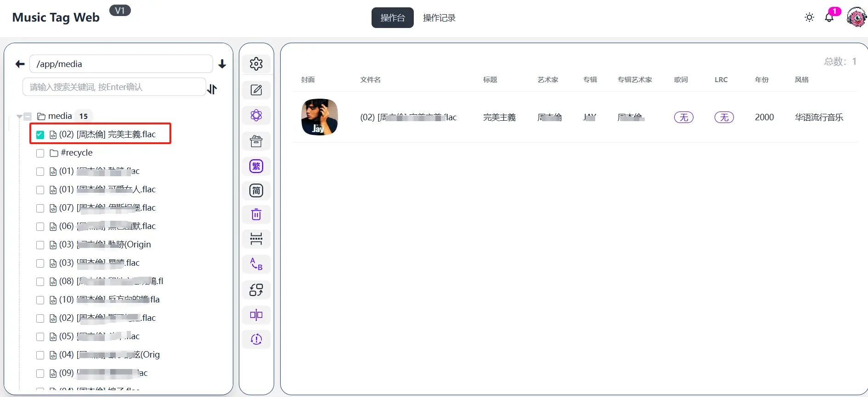The height and width of the screenshot is (397, 868).
Task: Toggle the light/dark theme sun icon
Action: [809, 17]
